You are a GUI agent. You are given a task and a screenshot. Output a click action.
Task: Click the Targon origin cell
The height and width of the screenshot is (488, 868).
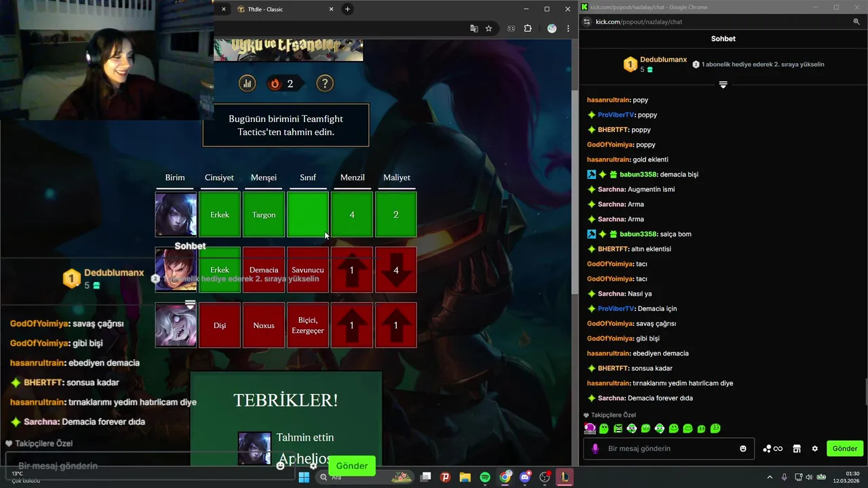pyautogui.click(x=264, y=215)
